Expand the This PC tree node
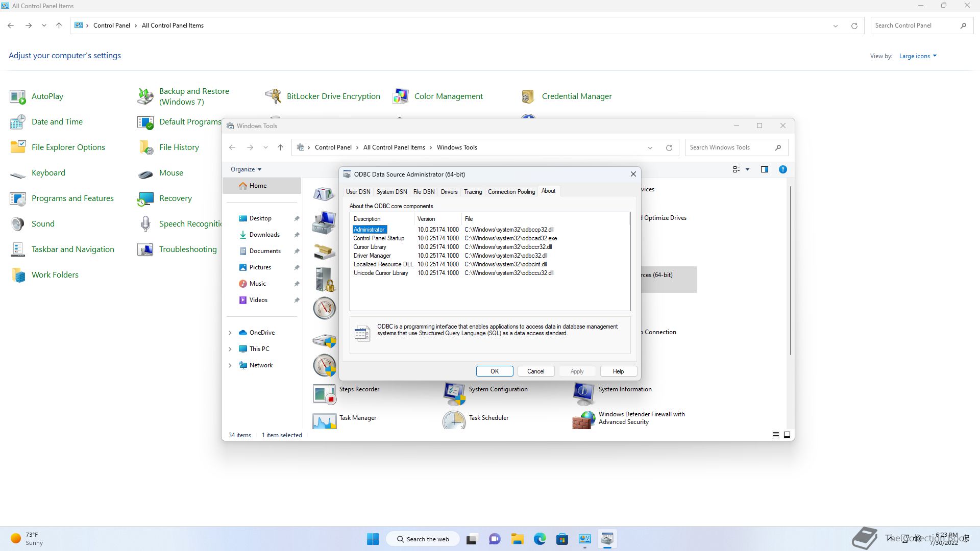980x551 pixels. [x=230, y=349]
